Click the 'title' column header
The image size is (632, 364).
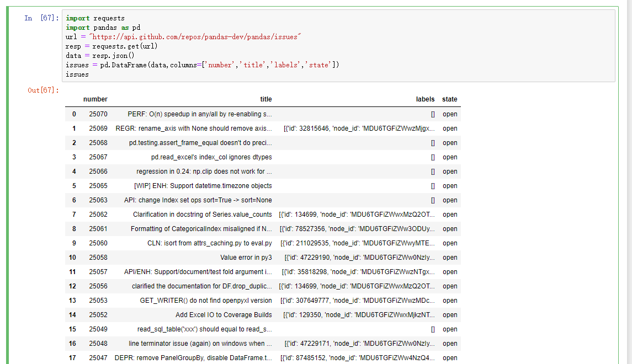[x=266, y=99]
